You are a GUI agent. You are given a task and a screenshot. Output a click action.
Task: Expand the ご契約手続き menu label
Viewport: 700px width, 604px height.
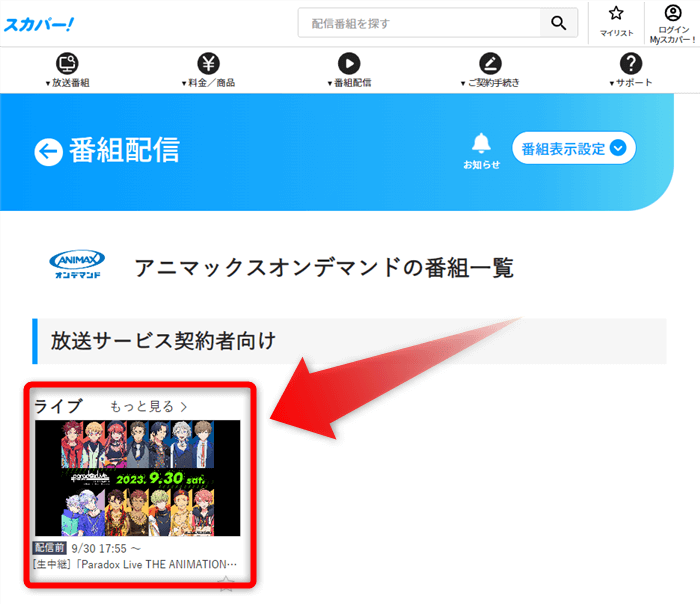point(490,83)
